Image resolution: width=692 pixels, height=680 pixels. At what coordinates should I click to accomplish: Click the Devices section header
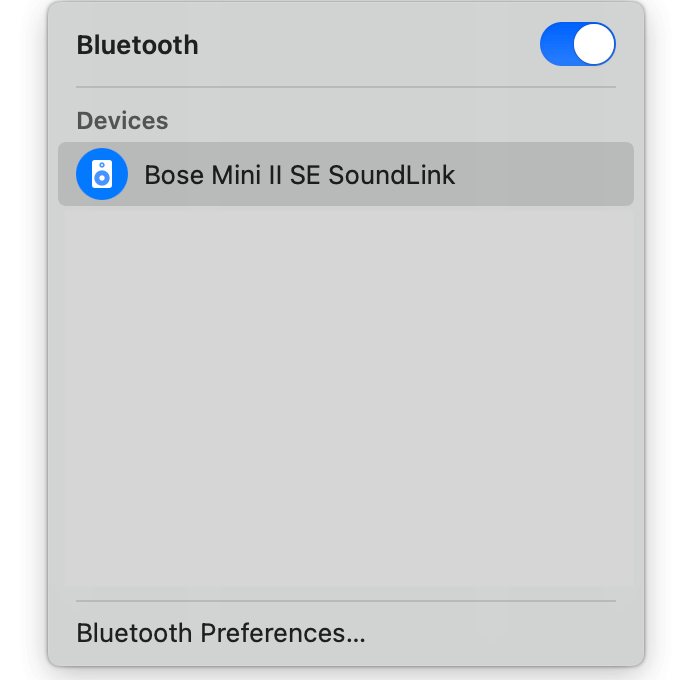[x=122, y=121]
